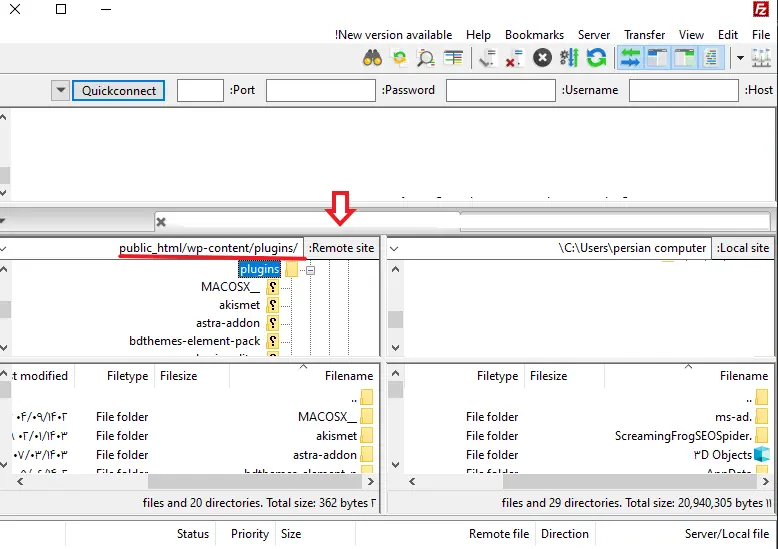Cancel current operation with X icon
Viewport: 778px width, 549px height.
[x=542, y=58]
